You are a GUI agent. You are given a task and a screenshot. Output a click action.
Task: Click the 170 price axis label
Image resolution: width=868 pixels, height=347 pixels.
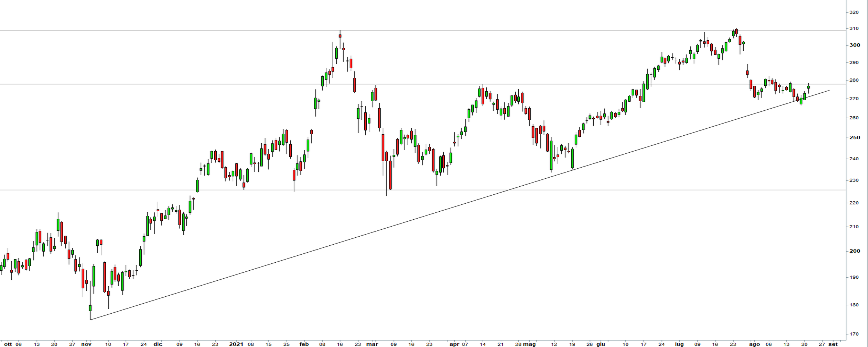click(x=854, y=334)
